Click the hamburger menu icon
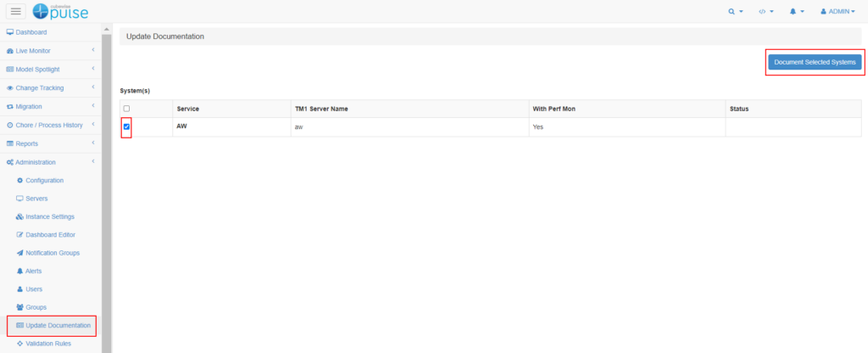Screen dimensions: 868x353 [16, 11]
